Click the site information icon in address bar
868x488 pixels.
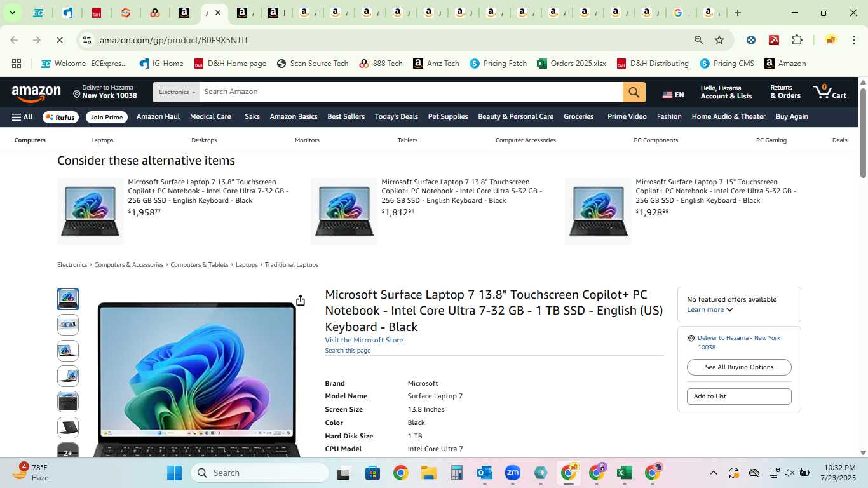[x=87, y=40]
